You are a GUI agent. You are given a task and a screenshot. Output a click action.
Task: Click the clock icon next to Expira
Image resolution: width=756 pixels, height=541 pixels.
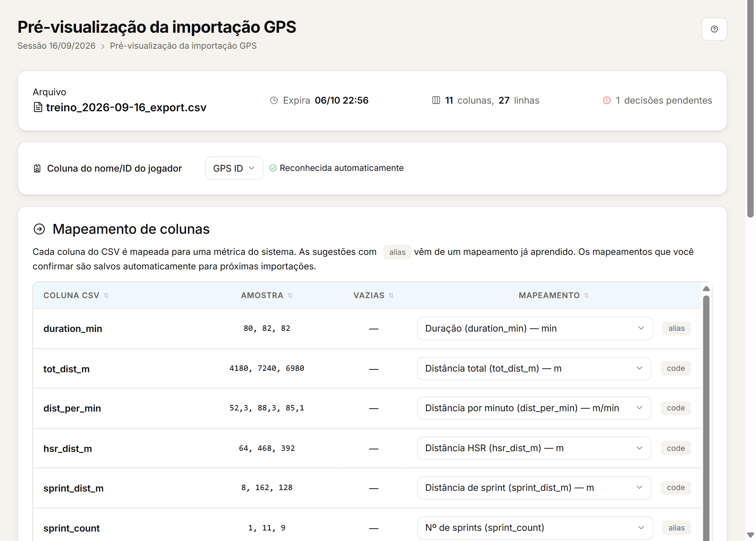[x=274, y=100]
